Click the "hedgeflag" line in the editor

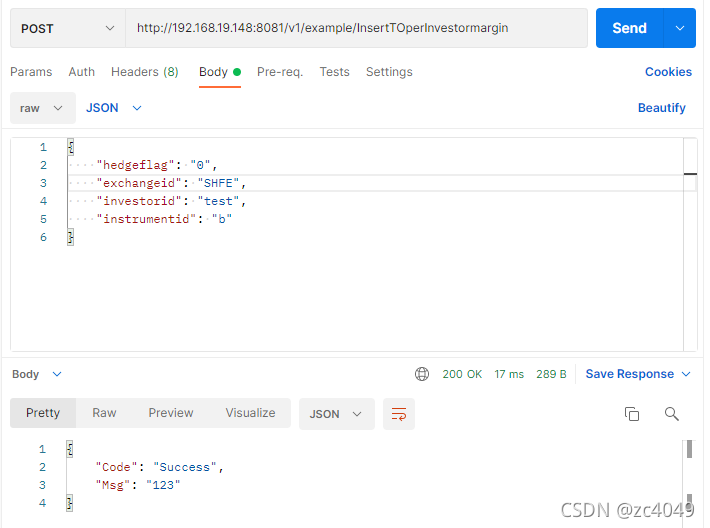(x=157, y=165)
